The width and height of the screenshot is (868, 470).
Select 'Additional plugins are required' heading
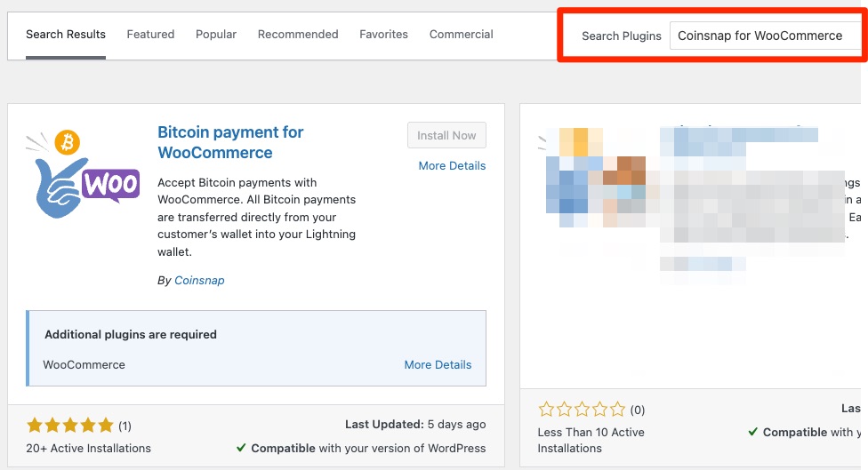coord(131,335)
